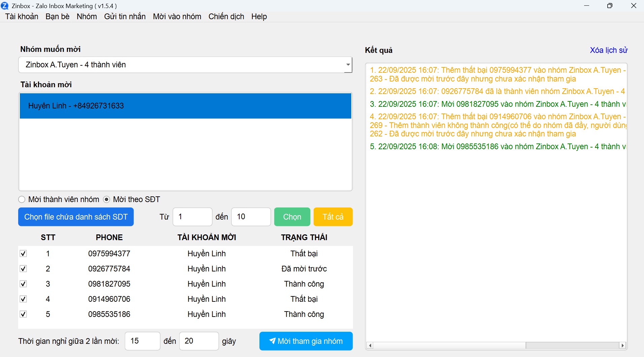
Task: Select the Huyền Linh account in list
Action: 185,106
